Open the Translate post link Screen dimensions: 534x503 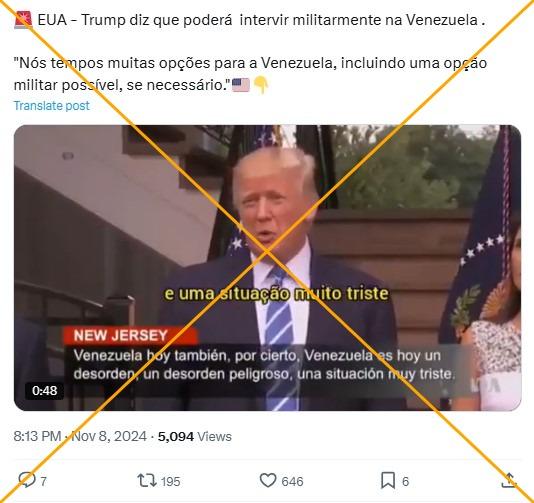(x=51, y=106)
